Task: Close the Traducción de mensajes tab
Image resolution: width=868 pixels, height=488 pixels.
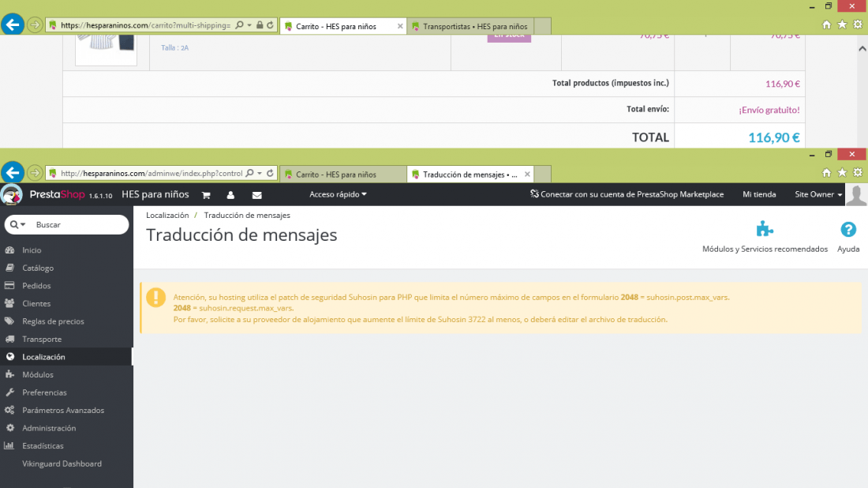Action: [527, 174]
